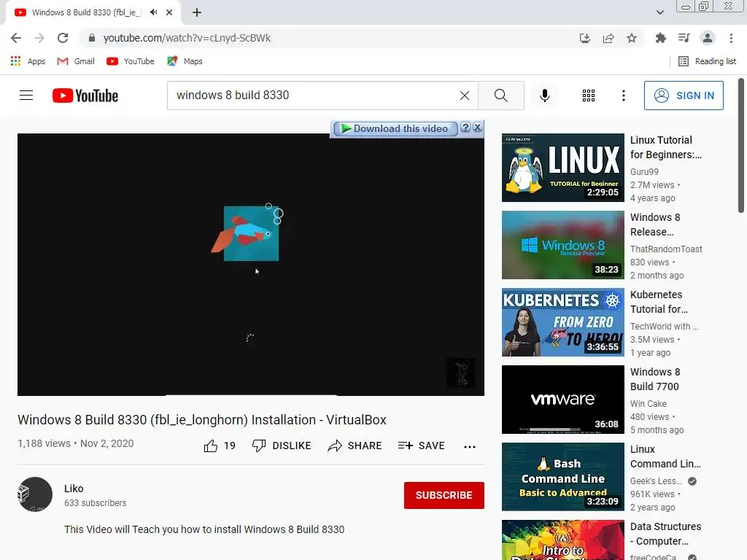
Task: Close the Download this video bar
Action: (x=477, y=127)
